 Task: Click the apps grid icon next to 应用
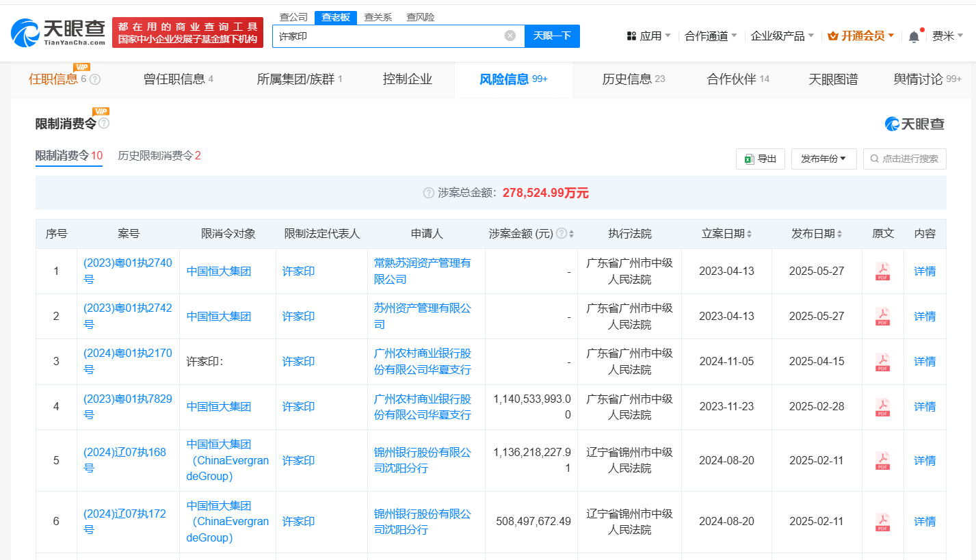(x=631, y=36)
